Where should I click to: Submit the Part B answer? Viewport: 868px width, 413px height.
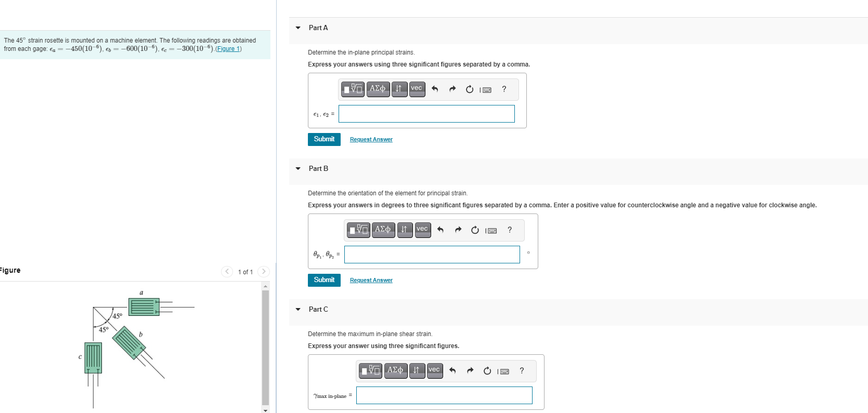[324, 280]
